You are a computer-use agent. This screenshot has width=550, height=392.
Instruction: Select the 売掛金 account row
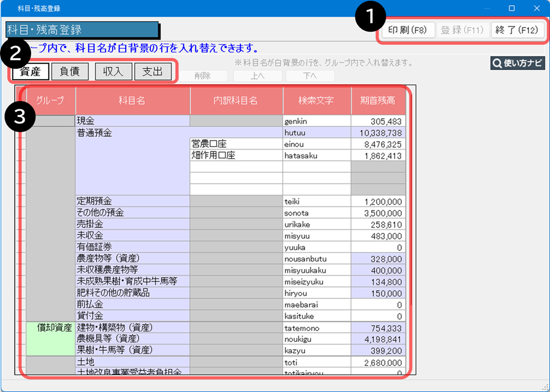[132, 224]
